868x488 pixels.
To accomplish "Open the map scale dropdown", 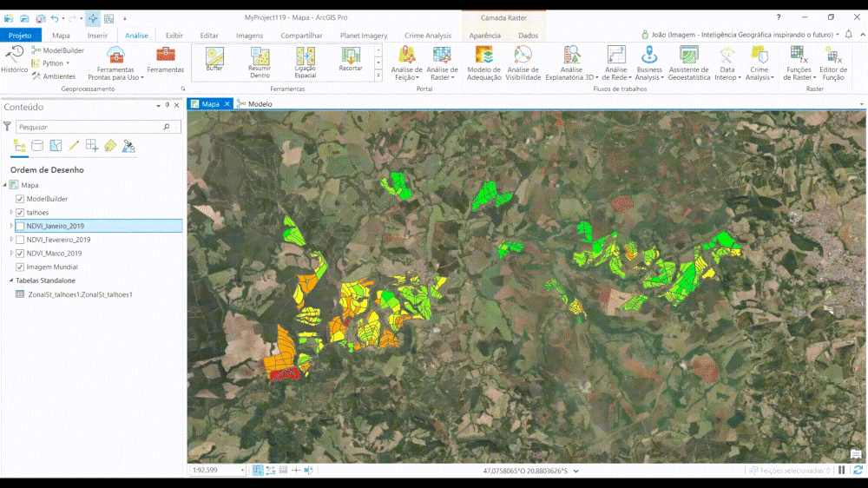I will coord(245,470).
